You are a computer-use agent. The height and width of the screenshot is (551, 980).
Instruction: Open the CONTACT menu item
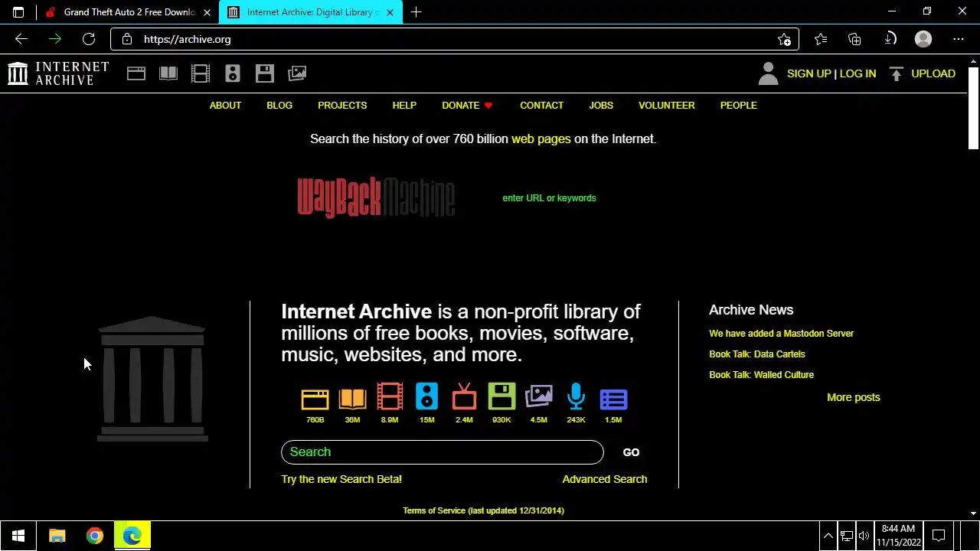click(541, 106)
